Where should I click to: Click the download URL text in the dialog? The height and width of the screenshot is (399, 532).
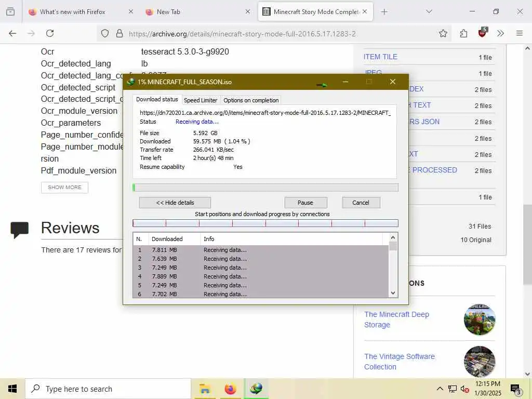coord(265,113)
